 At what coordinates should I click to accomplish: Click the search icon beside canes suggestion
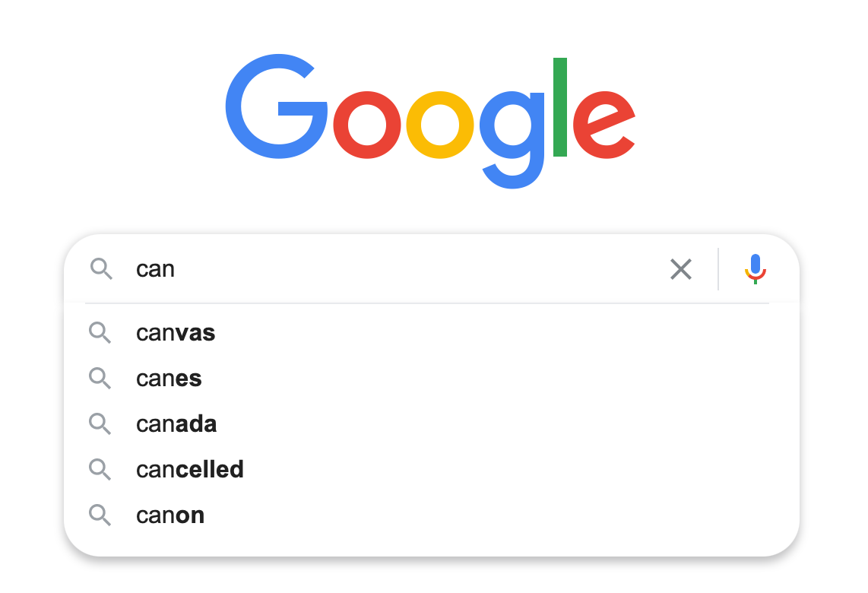pos(100,378)
